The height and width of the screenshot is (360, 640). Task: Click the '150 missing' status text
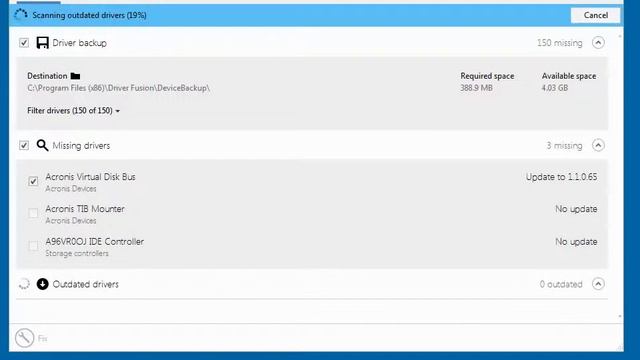coord(560,43)
